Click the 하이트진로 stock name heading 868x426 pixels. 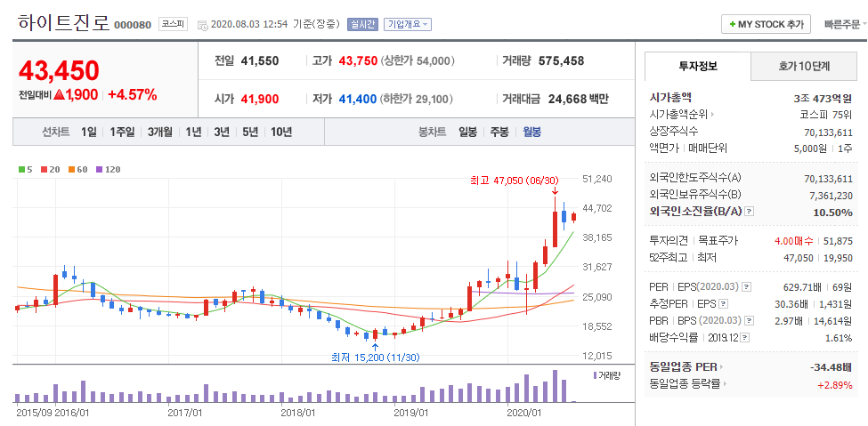(64, 23)
